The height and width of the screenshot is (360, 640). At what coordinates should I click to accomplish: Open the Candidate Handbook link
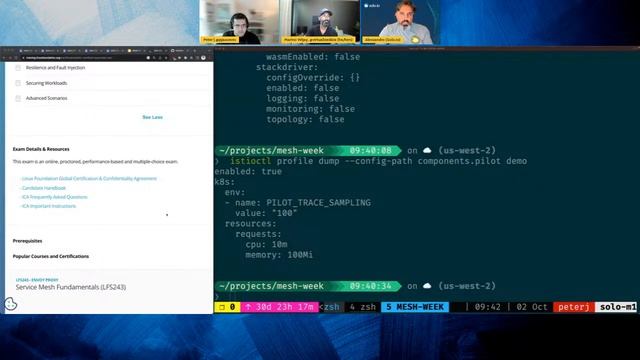[x=44, y=188]
